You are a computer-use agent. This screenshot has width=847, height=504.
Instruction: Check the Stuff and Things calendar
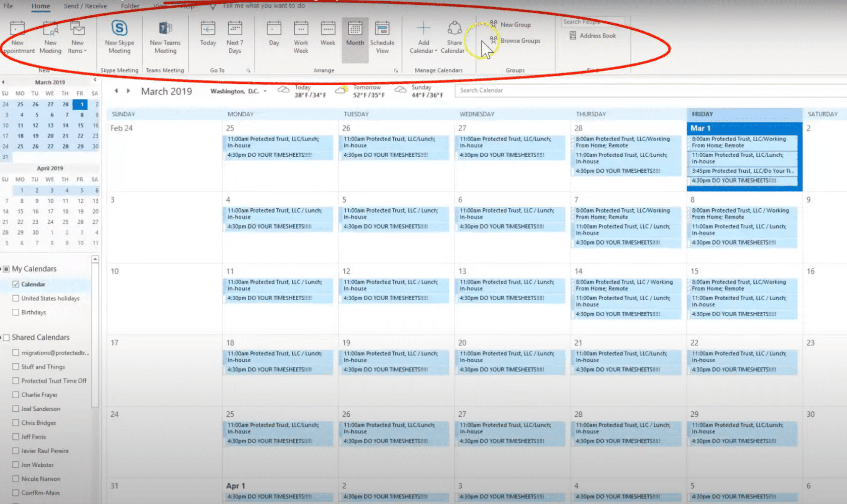coord(16,367)
